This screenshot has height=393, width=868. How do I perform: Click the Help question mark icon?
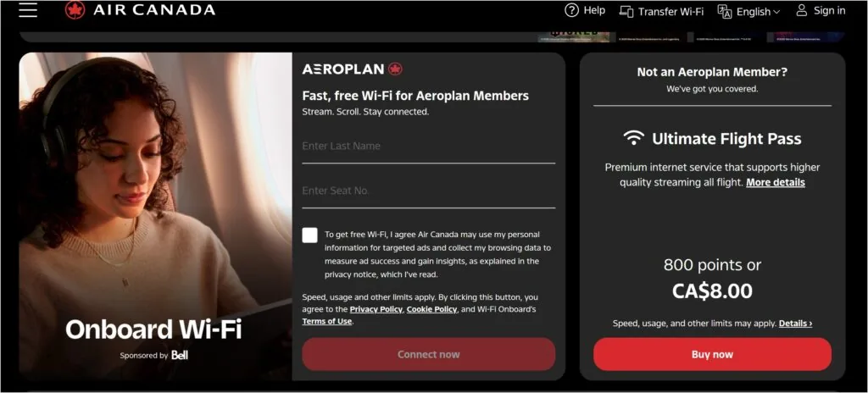pos(571,10)
